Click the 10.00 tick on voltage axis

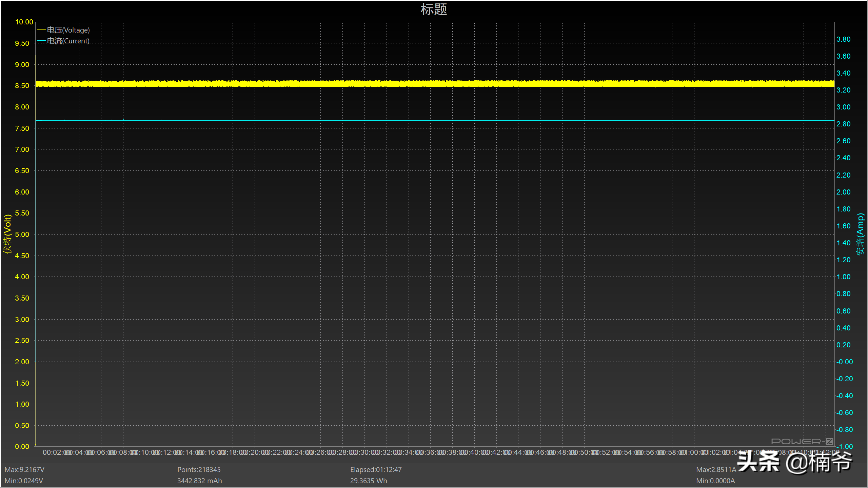pyautogui.click(x=24, y=22)
